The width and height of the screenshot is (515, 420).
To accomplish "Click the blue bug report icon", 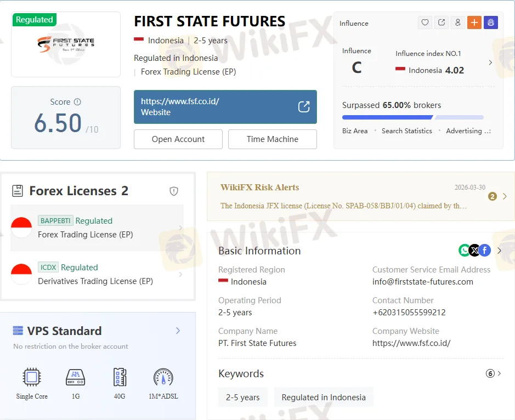I will click(x=491, y=22).
